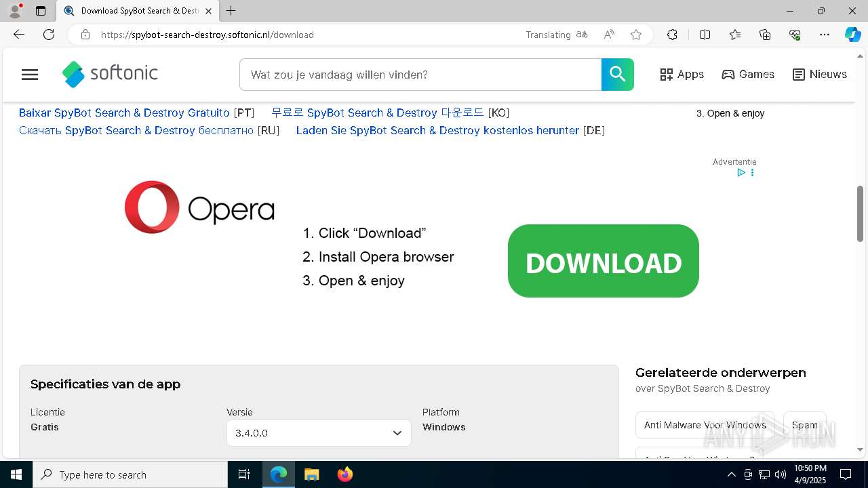868x488 pixels.
Task: Open Browser essentials heart icon
Action: pos(795,35)
